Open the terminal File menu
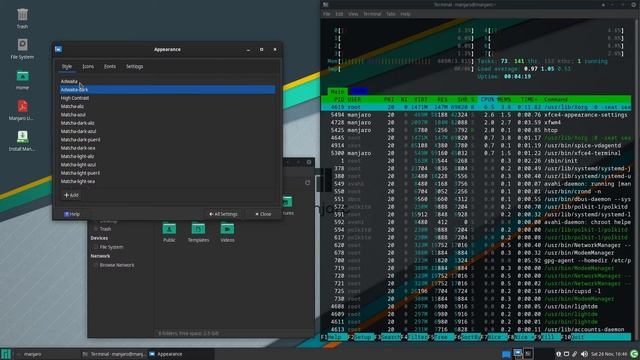640x360 pixels. (x=327, y=14)
